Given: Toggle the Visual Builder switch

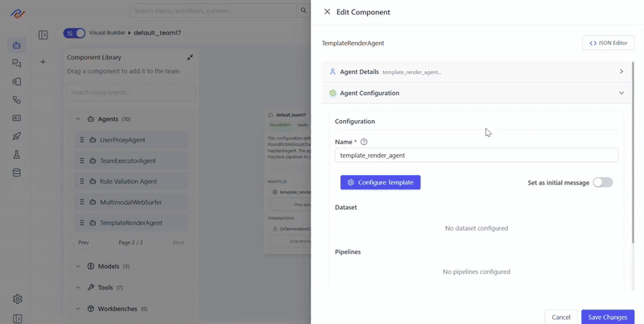Looking at the screenshot, I should pyautogui.click(x=75, y=33).
